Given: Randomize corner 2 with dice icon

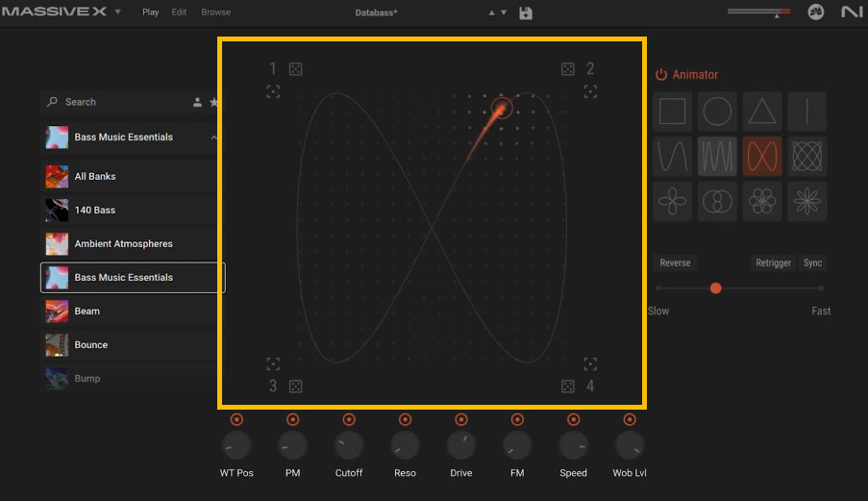Looking at the screenshot, I should click(x=567, y=69).
